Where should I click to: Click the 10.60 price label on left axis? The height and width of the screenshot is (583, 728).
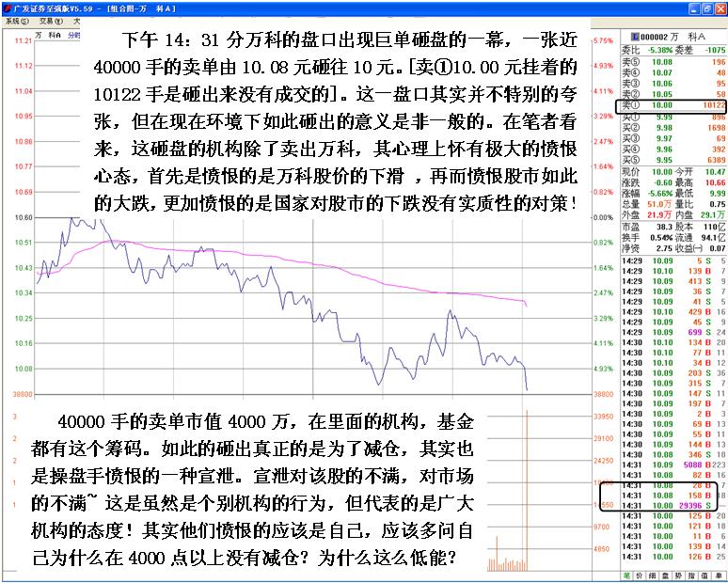tap(24, 217)
